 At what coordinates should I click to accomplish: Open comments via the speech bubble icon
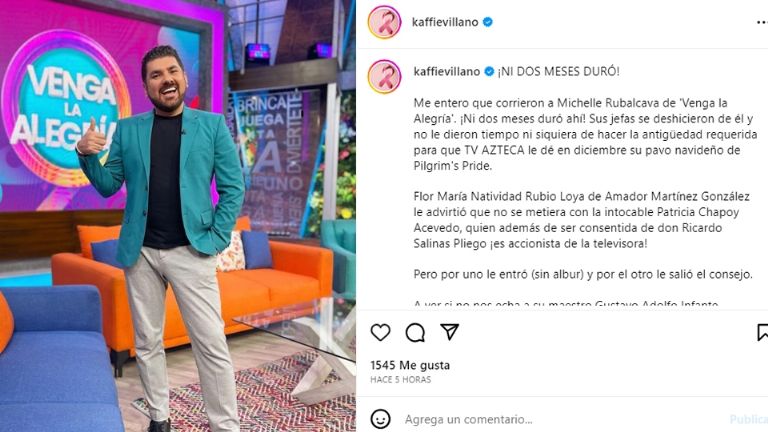[x=415, y=333]
